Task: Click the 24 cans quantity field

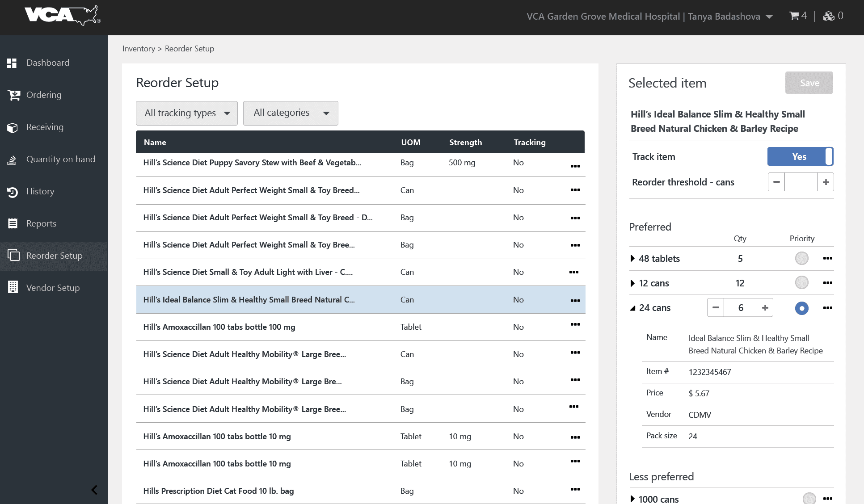Action: click(740, 307)
